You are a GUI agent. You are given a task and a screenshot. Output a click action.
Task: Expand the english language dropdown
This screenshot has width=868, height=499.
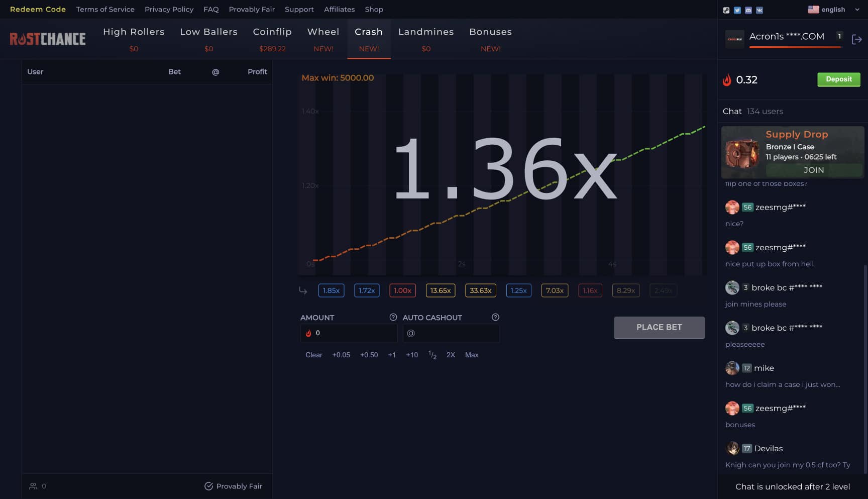833,10
